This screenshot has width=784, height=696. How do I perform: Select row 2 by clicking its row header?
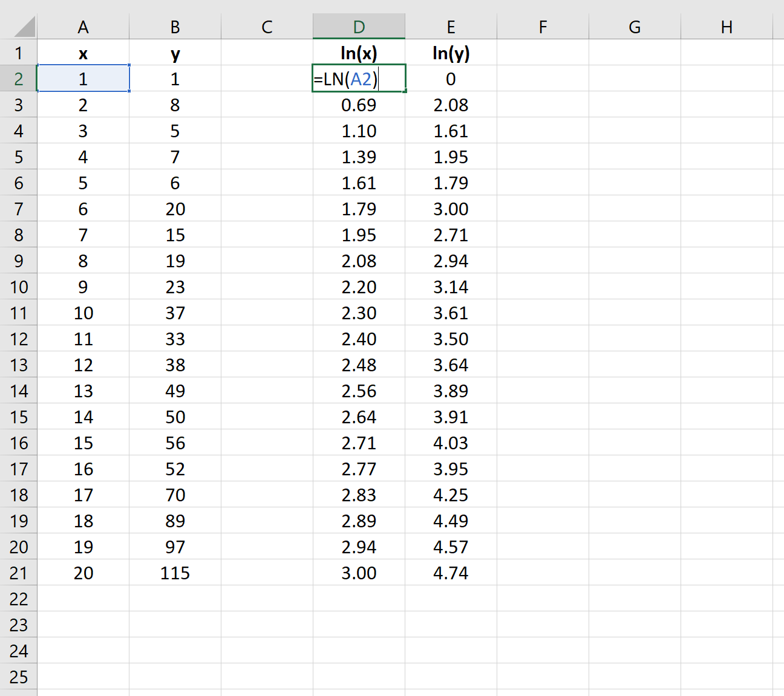pos(19,78)
